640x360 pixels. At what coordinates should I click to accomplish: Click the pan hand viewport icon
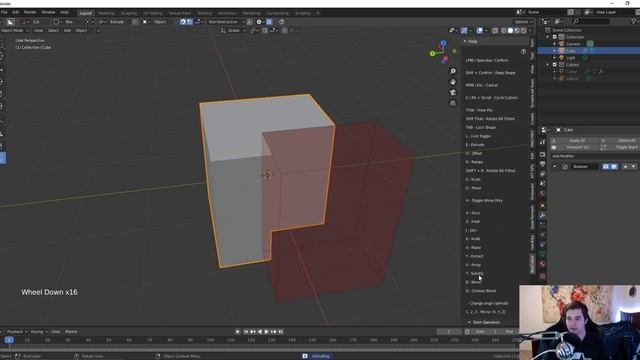coord(453,82)
